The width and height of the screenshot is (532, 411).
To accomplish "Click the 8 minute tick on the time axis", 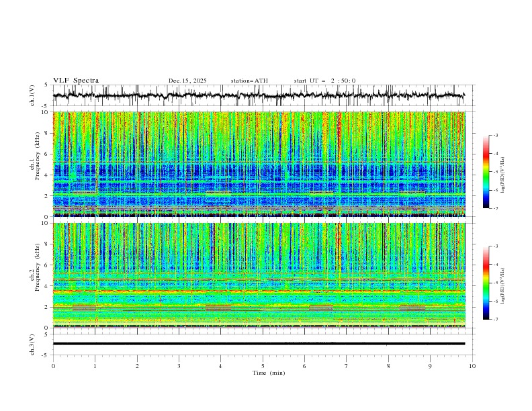I will pos(388,365).
